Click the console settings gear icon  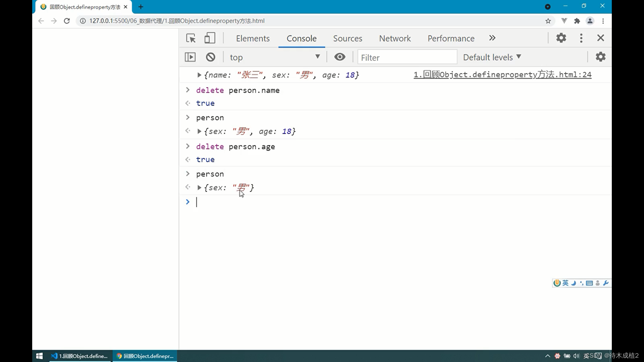[601, 57]
